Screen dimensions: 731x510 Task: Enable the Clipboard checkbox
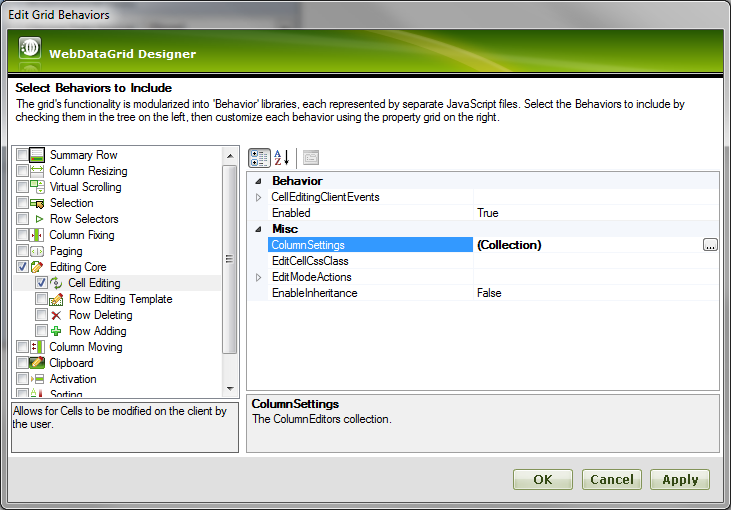[x=22, y=363]
